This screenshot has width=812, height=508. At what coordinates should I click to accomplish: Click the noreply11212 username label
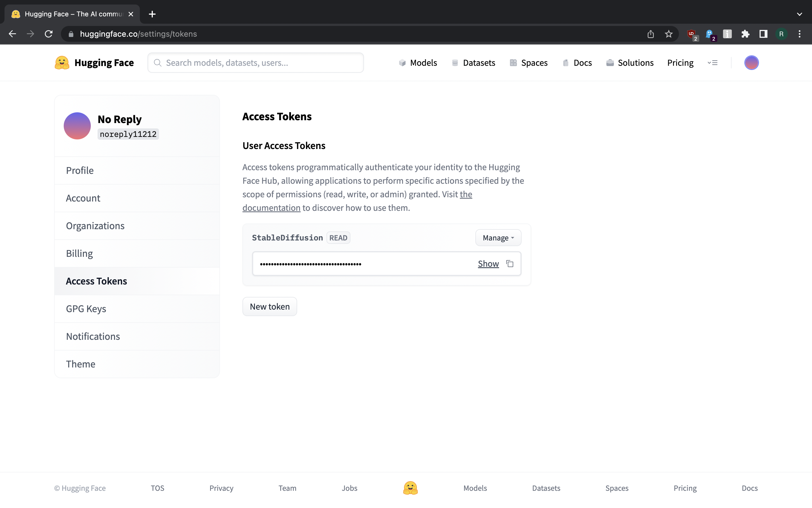(128, 134)
